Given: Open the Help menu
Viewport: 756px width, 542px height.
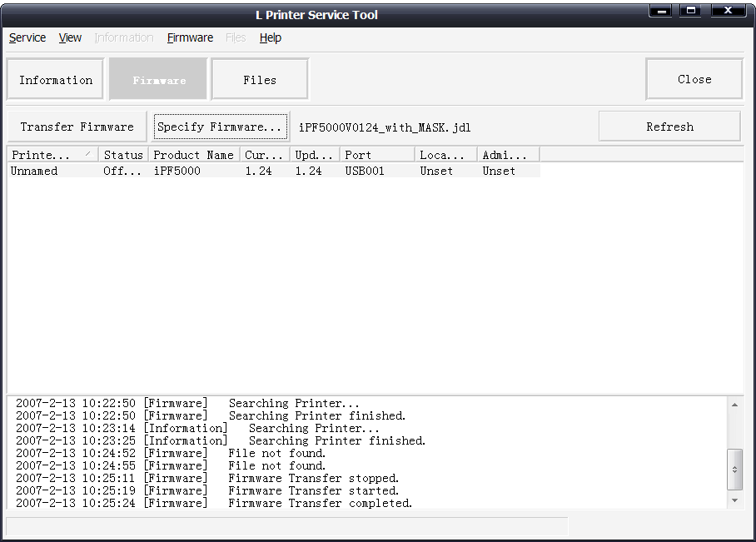Looking at the screenshot, I should [x=271, y=37].
